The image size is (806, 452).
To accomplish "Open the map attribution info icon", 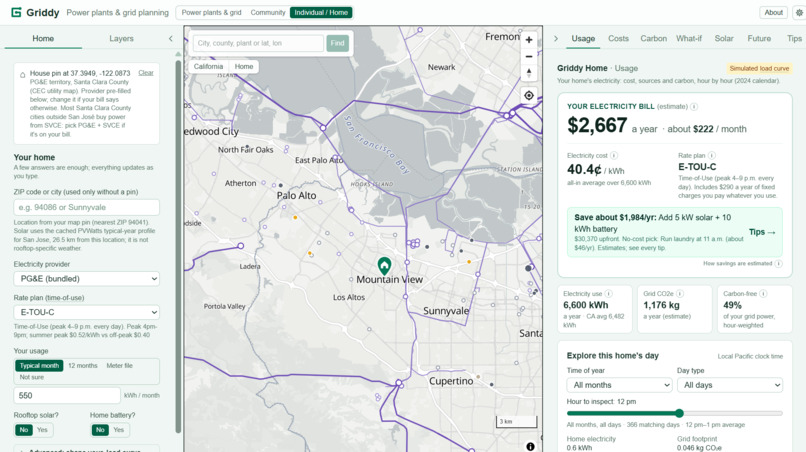I will pos(530,446).
